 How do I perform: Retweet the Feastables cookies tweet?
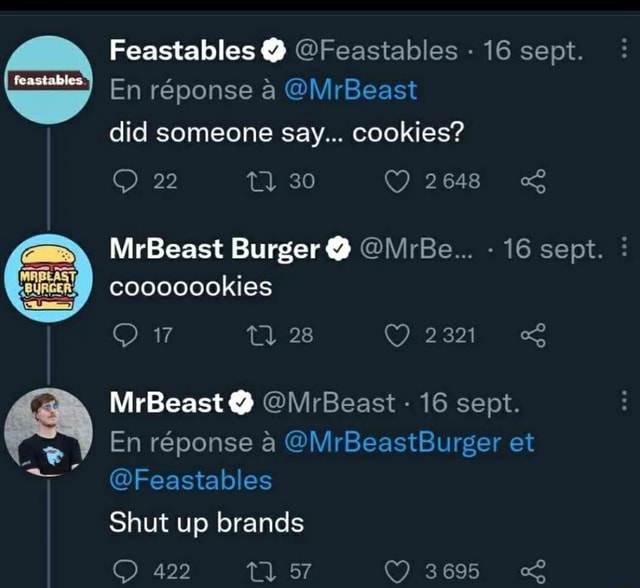(259, 181)
